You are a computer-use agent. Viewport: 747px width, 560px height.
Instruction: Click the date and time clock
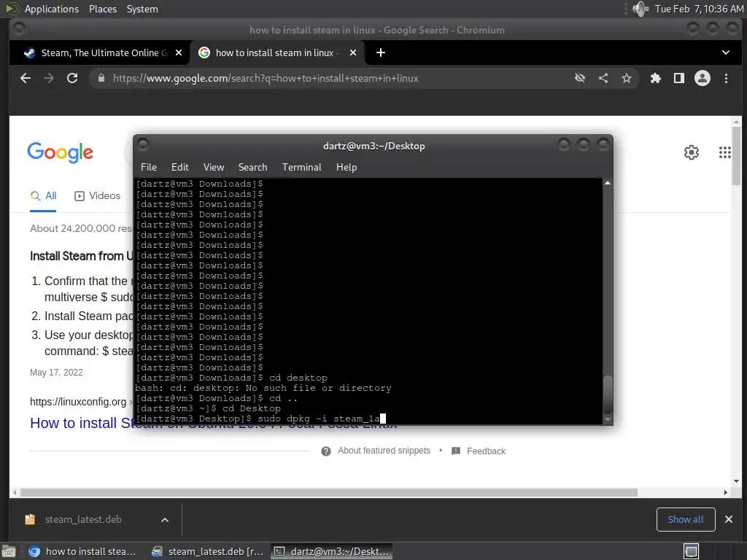point(698,9)
